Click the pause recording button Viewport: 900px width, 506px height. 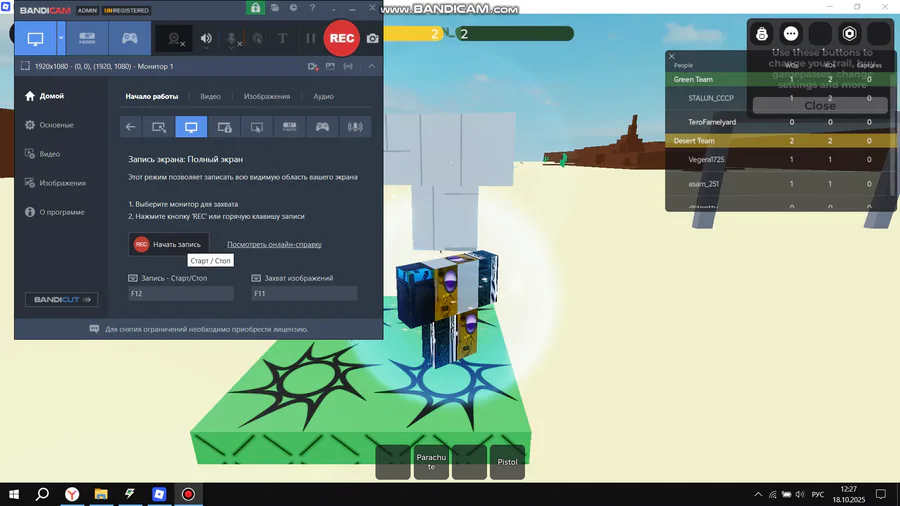pyautogui.click(x=311, y=38)
